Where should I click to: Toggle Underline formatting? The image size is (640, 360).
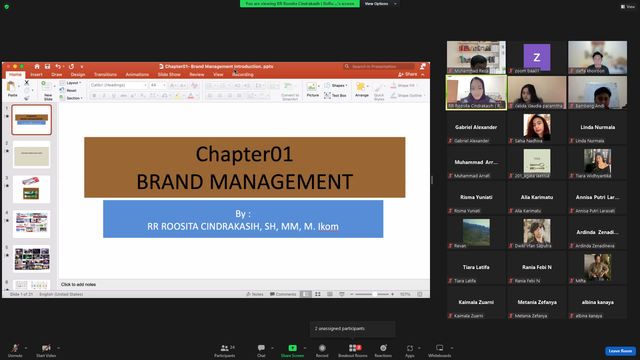point(113,96)
